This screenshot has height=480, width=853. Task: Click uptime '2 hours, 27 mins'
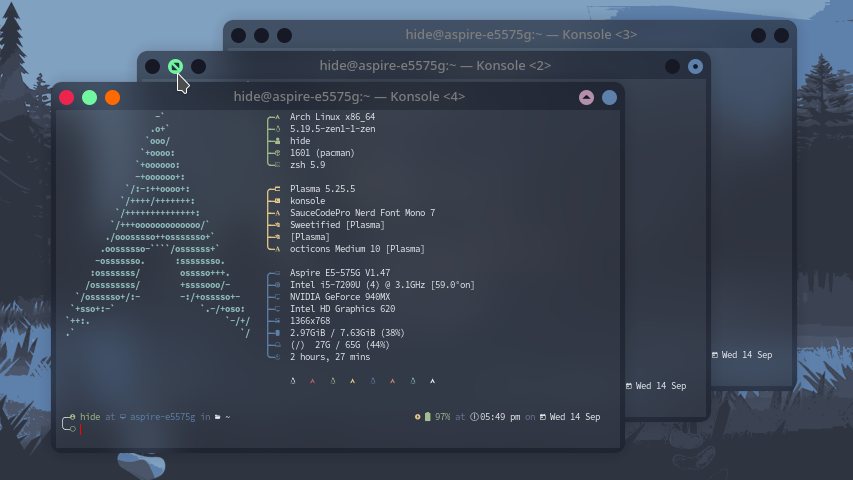point(330,357)
